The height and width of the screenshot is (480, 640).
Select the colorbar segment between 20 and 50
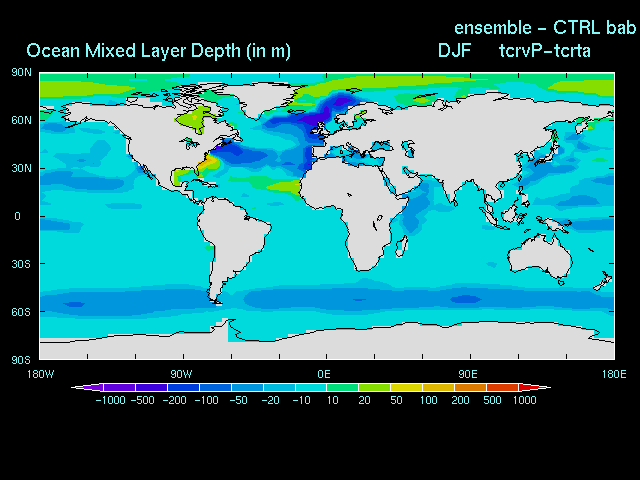point(375,387)
